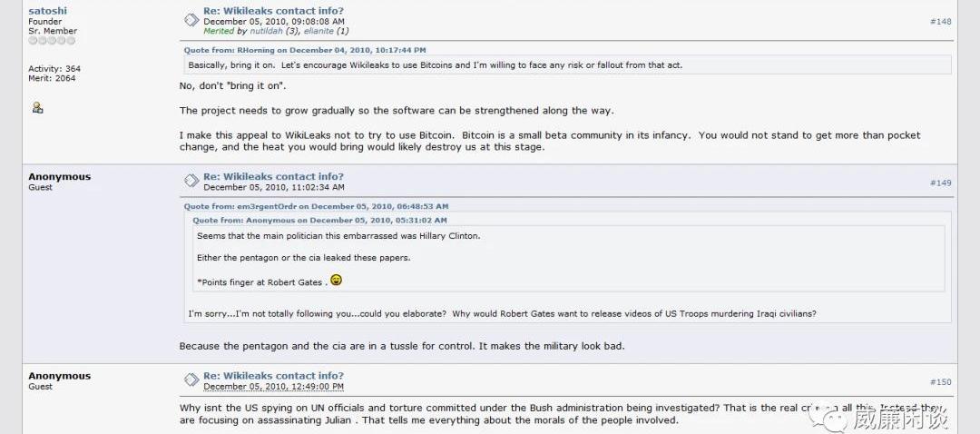Screen dimensions: 980x434
Task: Open nutildah merit giver link
Action: (267, 31)
